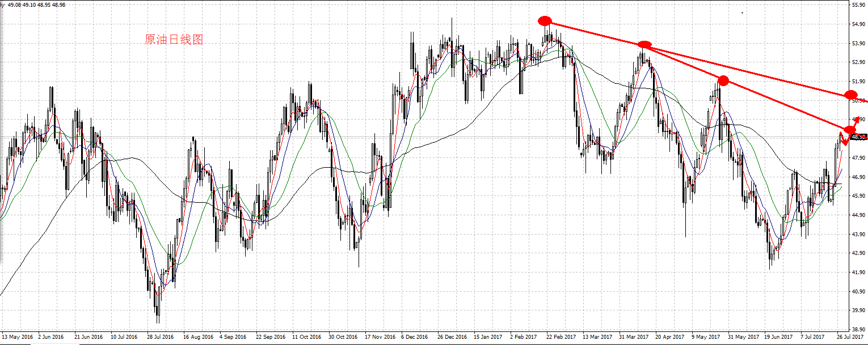This screenshot has width=868, height=345.
Task: Click the 20 Apr 2017 date label
Action: (x=669, y=337)
